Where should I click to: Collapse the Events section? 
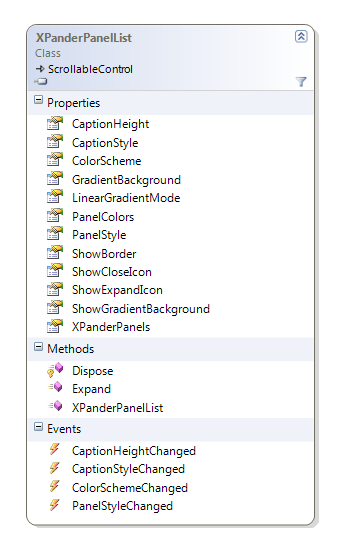pos(38,426)
